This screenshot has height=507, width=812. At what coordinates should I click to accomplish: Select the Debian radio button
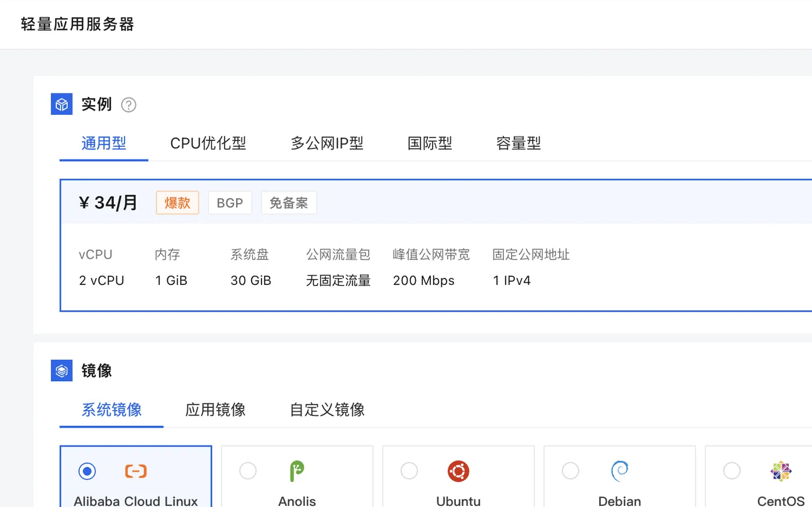[570, 471]
